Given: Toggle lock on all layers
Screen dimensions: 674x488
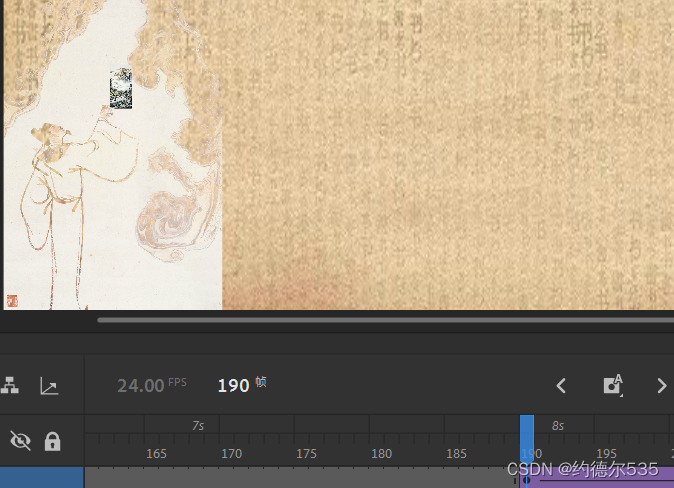Looking at the screenshot, I should click(52, 441).
